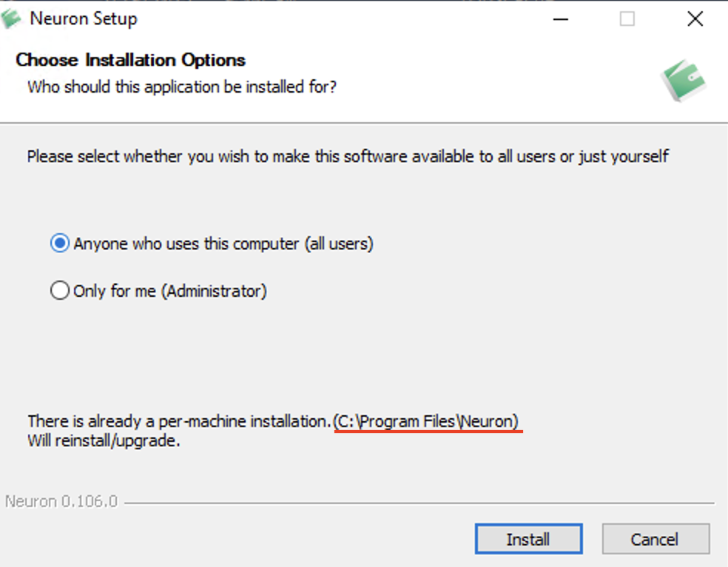Click the per-machine installation notice text
728x567 pixels.
[x=178, y=421]
